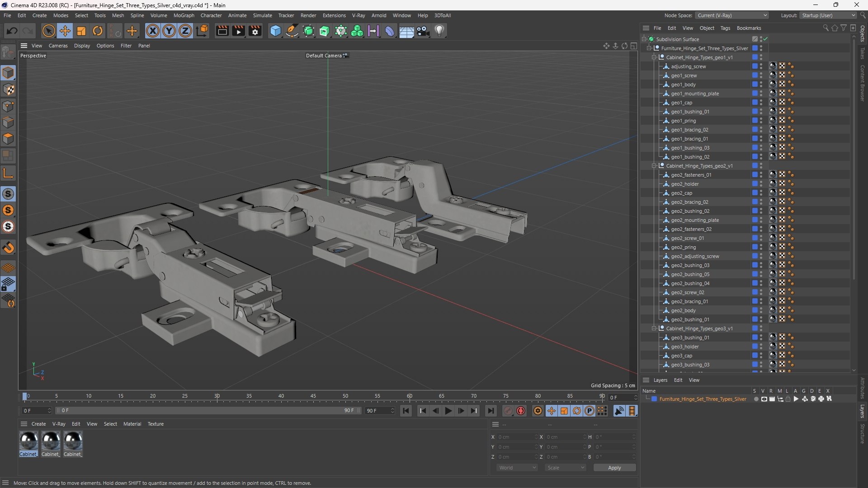Open the Layout Startup dropdown

828,15
